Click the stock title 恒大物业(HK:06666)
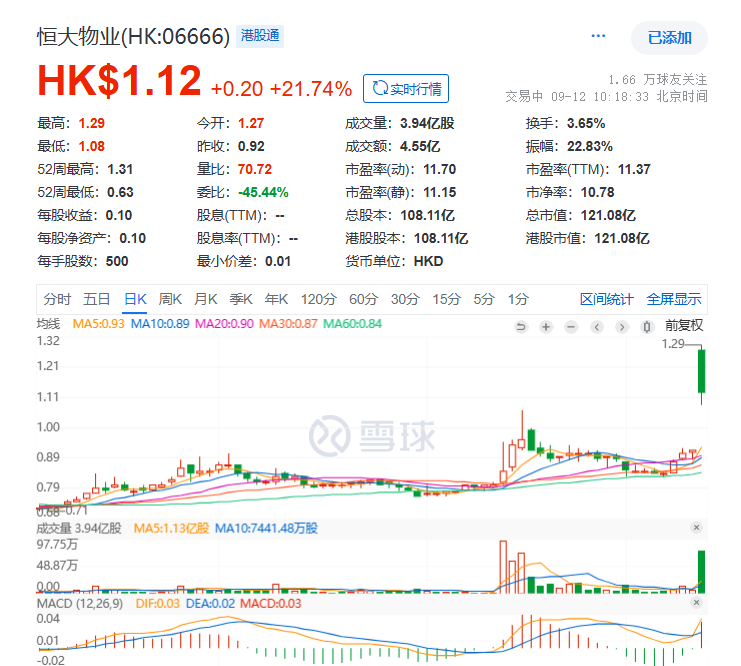Image resolution: width=741 pixels, height=666 pixels. pyautogui.click(x=133, y=36)
